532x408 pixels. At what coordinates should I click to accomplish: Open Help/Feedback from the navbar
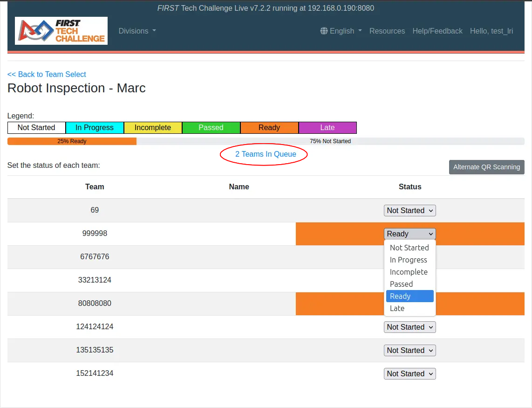(437, 31)
